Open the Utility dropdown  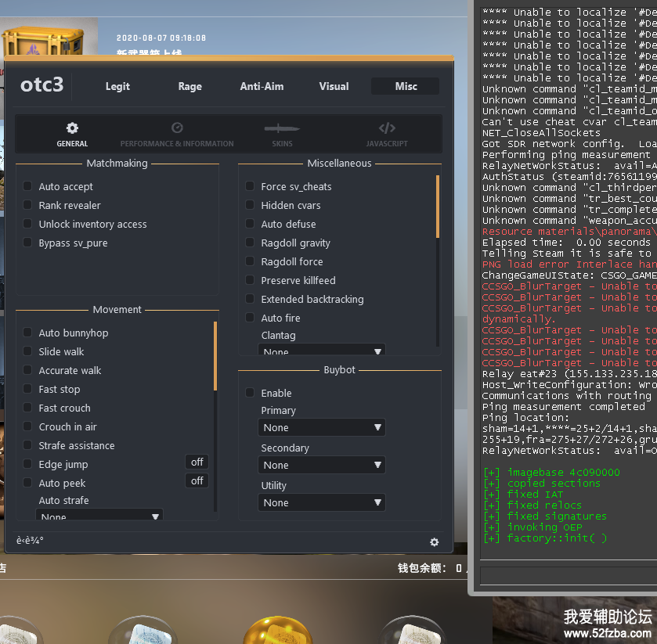click(322, 503)
